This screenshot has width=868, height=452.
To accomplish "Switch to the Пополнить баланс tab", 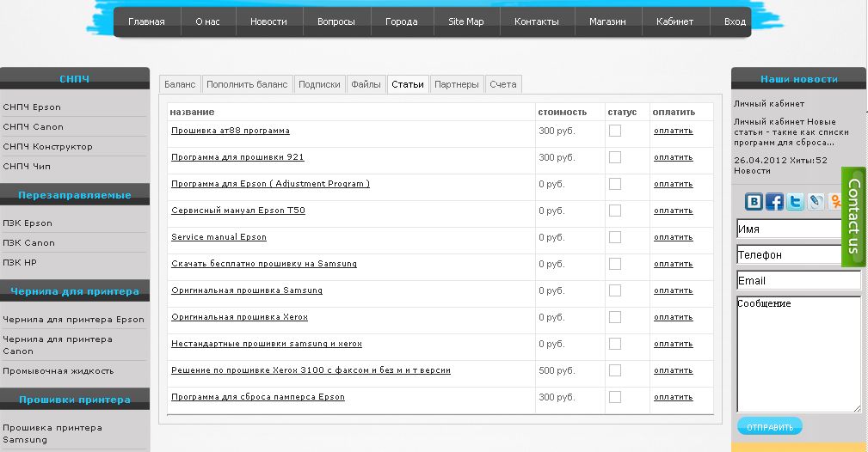I will pyautogui.click(x=247, y=84).
